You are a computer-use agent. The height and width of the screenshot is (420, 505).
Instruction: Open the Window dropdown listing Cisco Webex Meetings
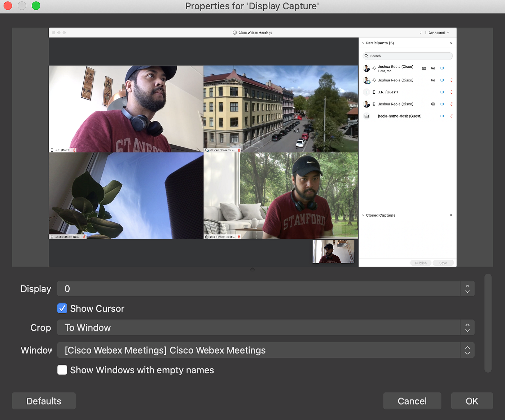click(266, 350)
